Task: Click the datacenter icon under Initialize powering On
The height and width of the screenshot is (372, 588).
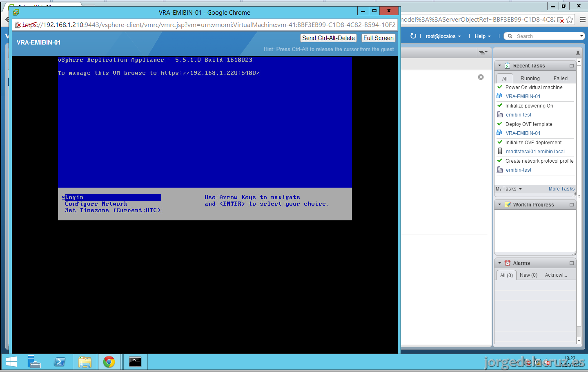Action: point(500,114)
